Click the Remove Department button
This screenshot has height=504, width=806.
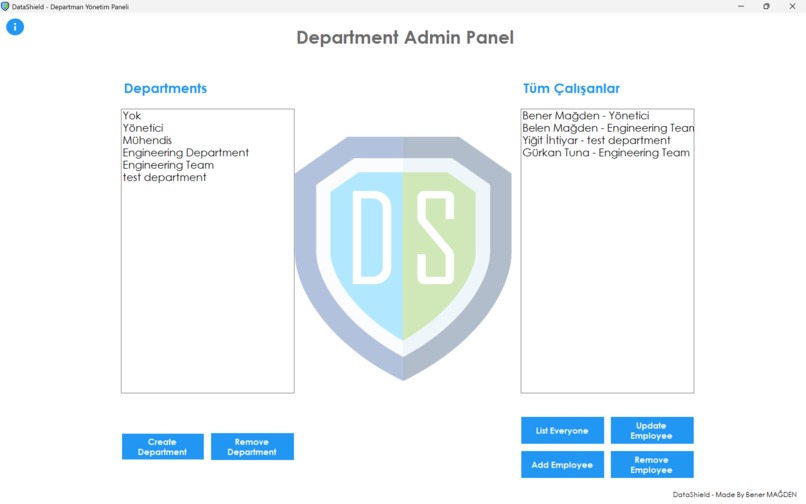click(252, 446)
